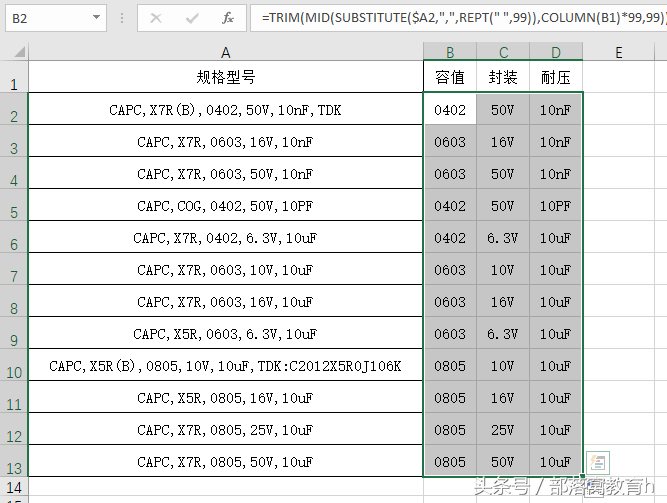Click cell D13 showing 10uF
The image size is (667, 503).
coord(556,461)
